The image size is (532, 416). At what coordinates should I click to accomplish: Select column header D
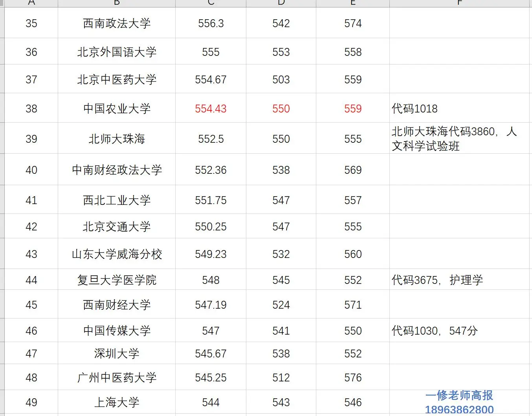tap(281, 3)
